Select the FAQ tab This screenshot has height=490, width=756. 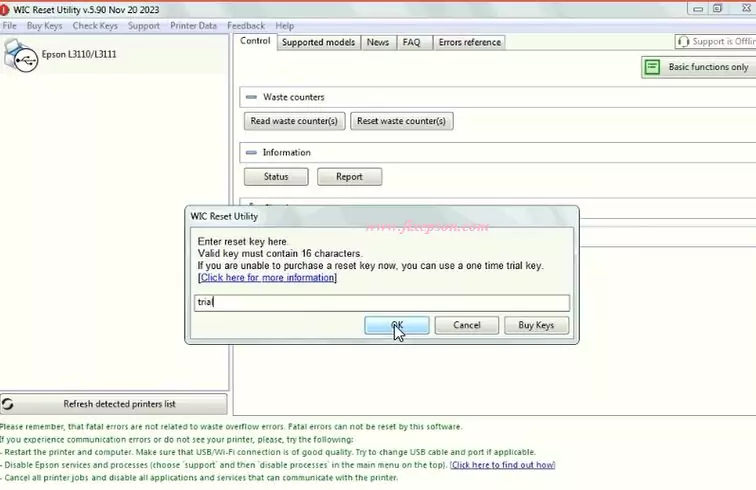coord(411,42)
